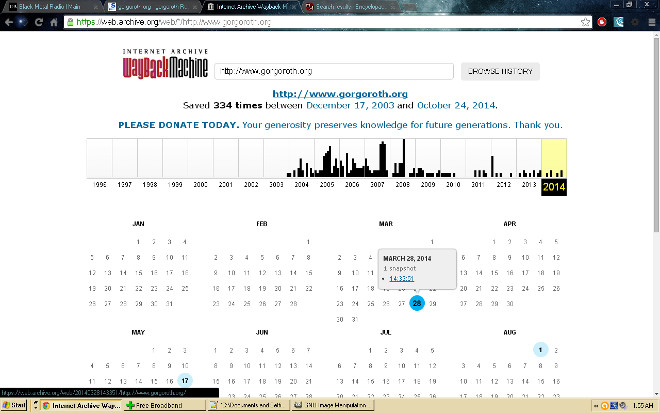The image size is (660, 413).
Task: Click the Wayback Machine logo
Action: 165,64
